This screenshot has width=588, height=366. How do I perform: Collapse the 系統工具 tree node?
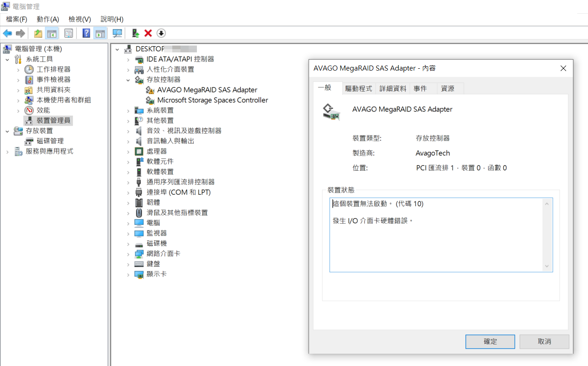coord(7,59)
